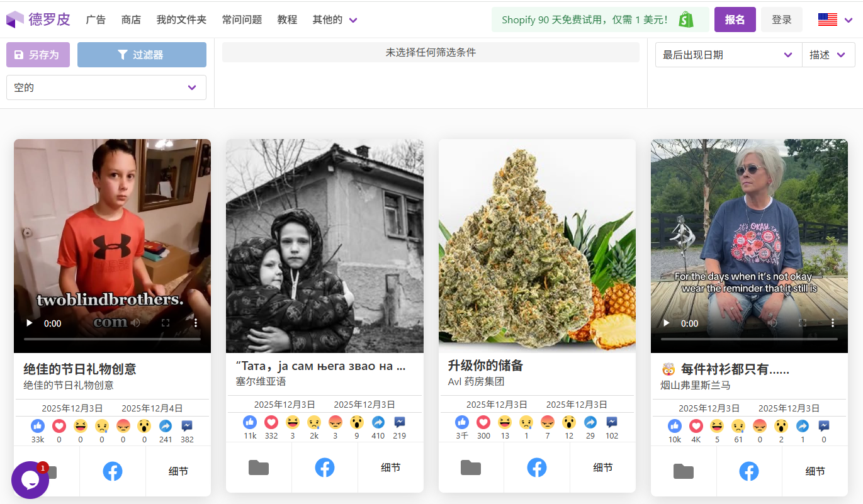This screenshot has height=504, width=863.
Task: Open Facebook icon on the 升级你的储备 card
Action: (536, 468)
